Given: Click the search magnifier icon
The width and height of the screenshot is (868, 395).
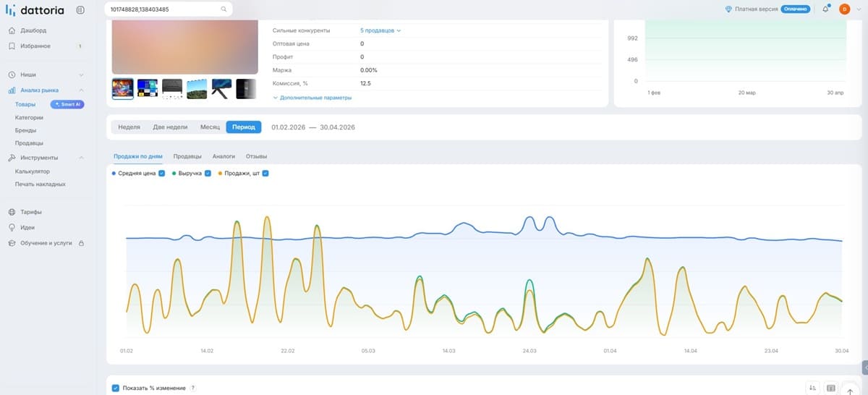Looking at the screenshot, I should click(x=224, y=9).
